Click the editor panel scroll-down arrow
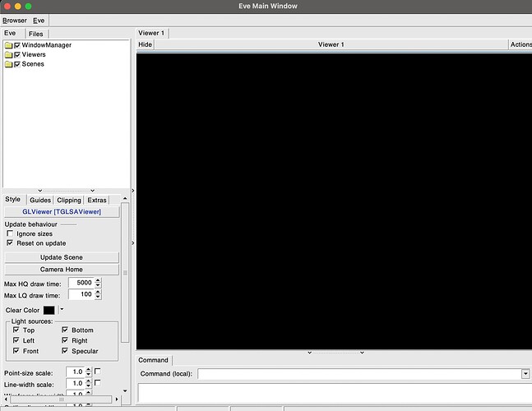The width and height of the screenshot is (532, 411). click(125, 390)
